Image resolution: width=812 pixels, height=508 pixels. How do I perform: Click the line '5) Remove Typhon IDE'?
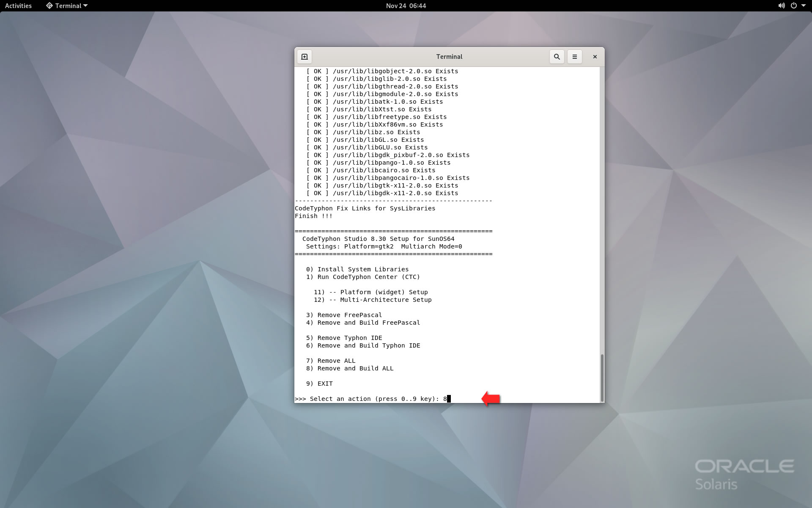click(x=344, y=338)
